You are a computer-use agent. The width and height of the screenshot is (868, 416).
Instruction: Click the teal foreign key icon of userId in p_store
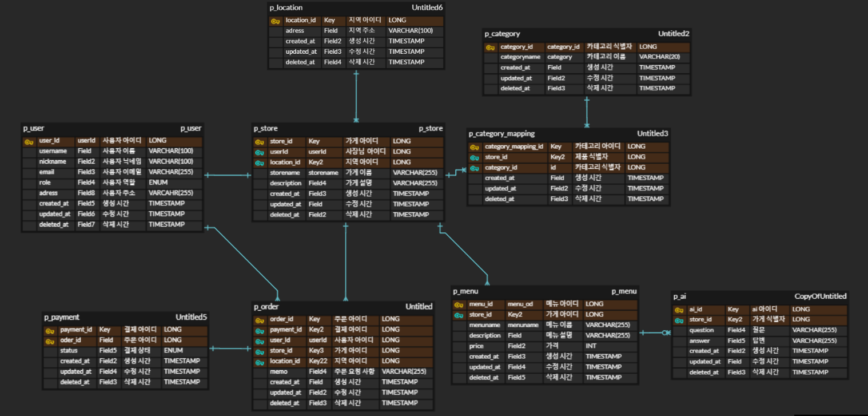[x=260, y=152]
